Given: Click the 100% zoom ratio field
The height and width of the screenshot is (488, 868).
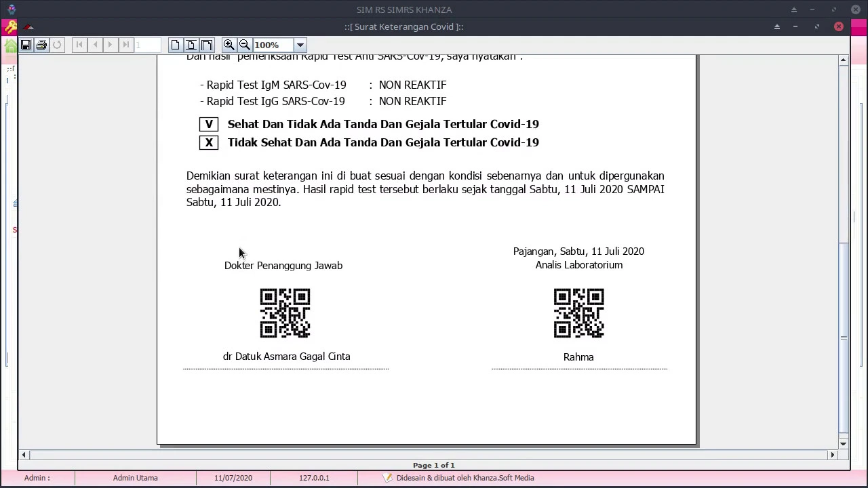Looking at the screenshot, I should coord(273,45).
